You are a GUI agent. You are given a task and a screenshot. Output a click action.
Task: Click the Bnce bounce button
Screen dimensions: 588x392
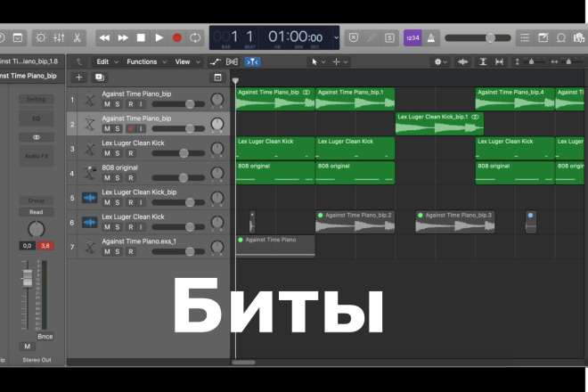click(x=45, y=337)
